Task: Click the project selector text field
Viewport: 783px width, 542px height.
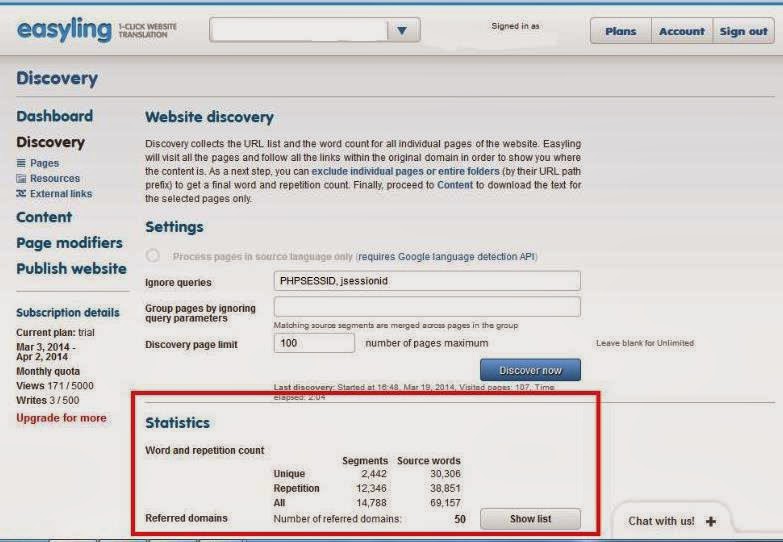Action: (299, 30)
